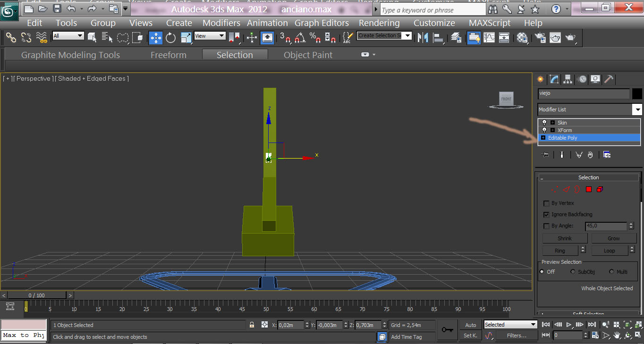Expand the XForm modifier sub-levels

click(552, 130)
